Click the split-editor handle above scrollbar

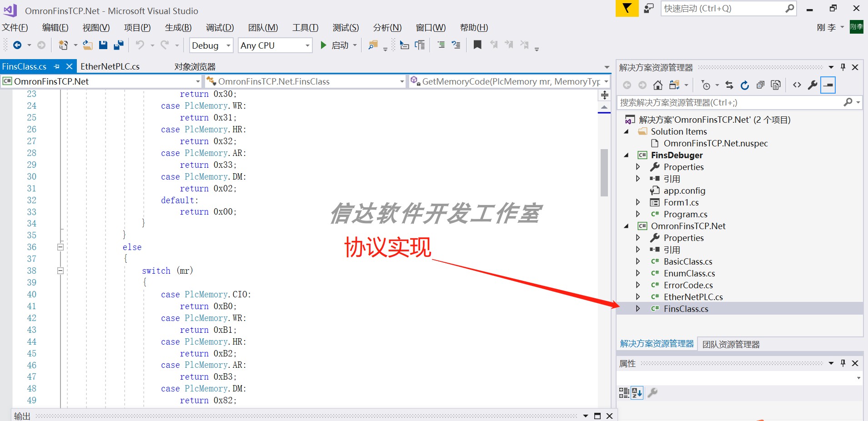coord(605,95)
